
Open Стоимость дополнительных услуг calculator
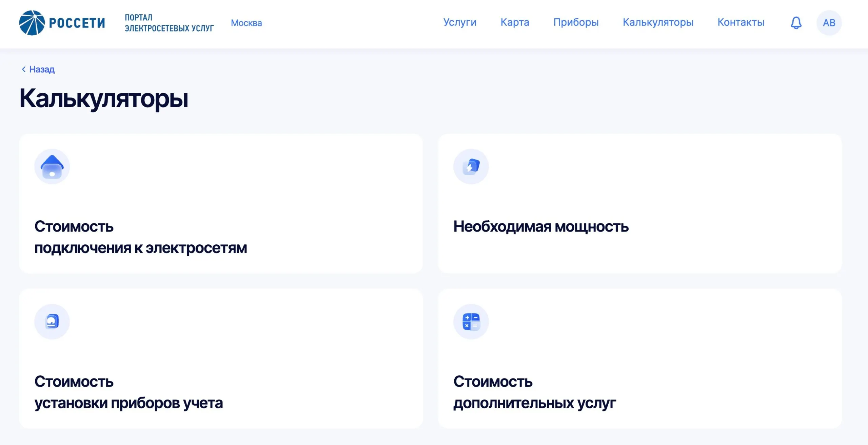pyautogui.click(x=534, y=392)
